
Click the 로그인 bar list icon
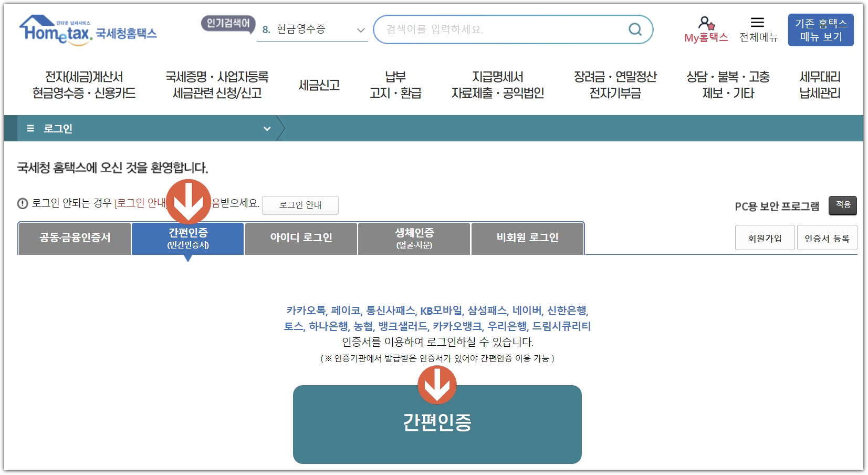[30, 128]
